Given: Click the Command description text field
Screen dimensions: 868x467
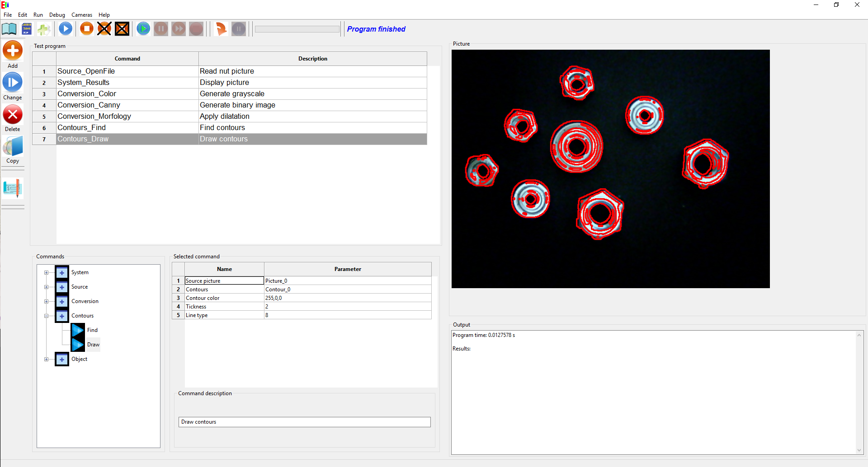Looking at the screenshot, I should coord(304,422).
